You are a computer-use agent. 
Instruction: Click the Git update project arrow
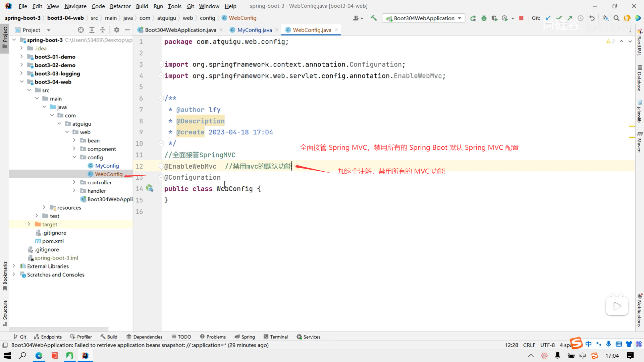(548, 18)
